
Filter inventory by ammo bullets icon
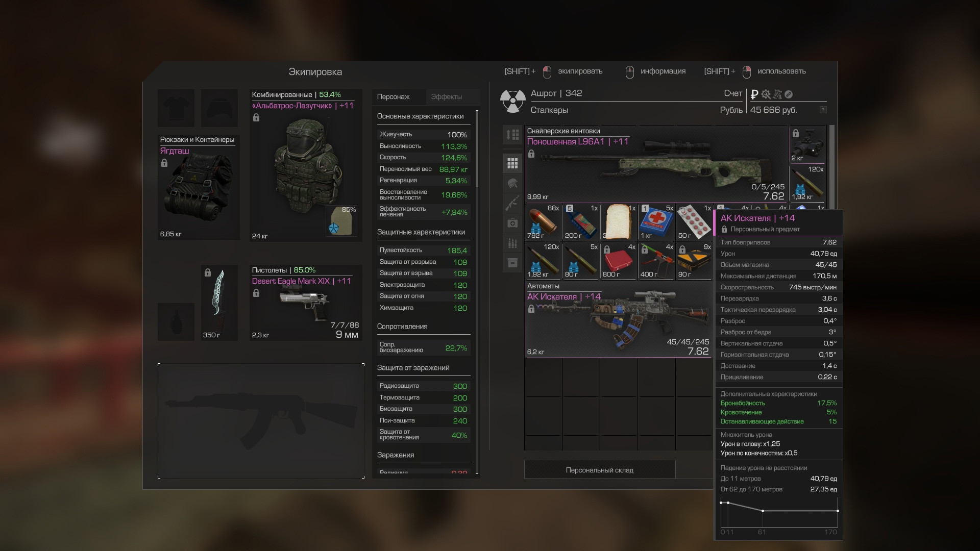click(x=512, y=243)
